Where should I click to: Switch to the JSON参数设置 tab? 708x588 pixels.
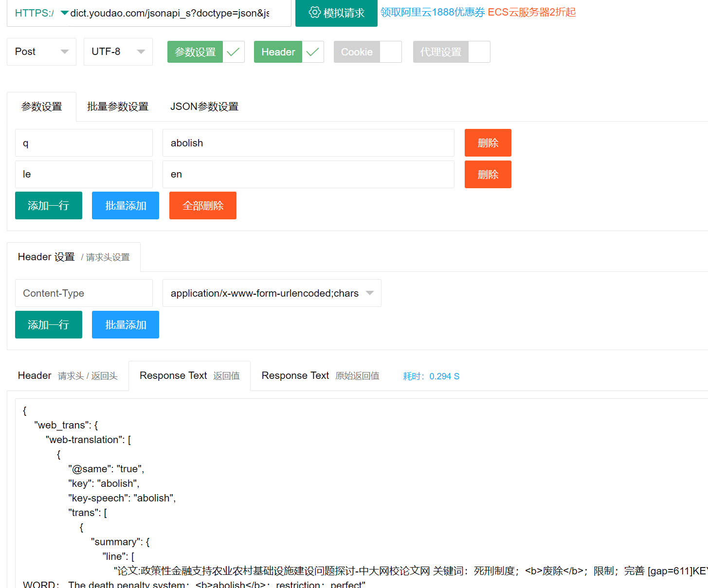(204, 107)
